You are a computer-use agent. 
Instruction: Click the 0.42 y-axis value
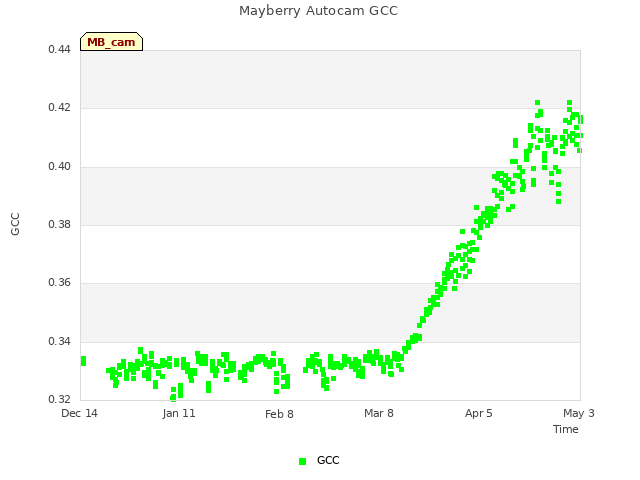point(59,107)
